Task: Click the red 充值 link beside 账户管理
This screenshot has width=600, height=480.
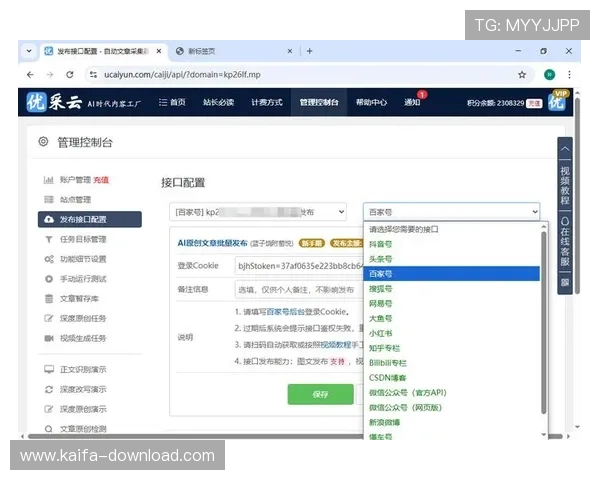Action: pos(101,180)
